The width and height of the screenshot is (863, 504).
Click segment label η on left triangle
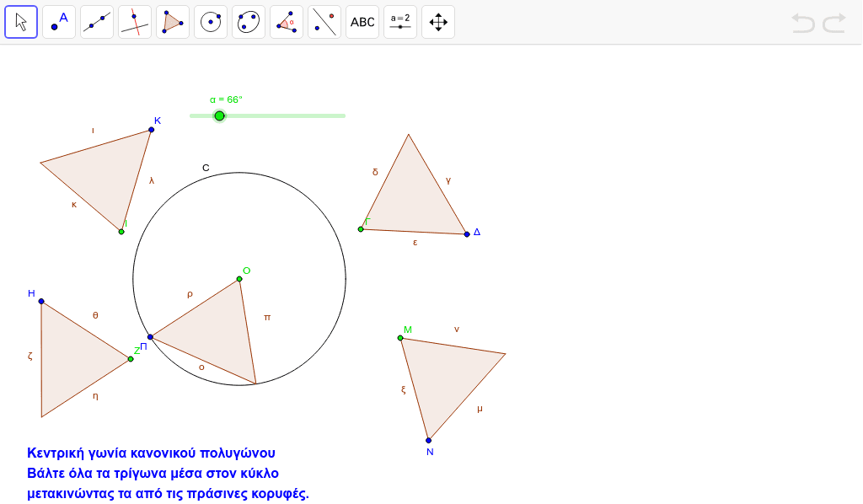point(96,396)
